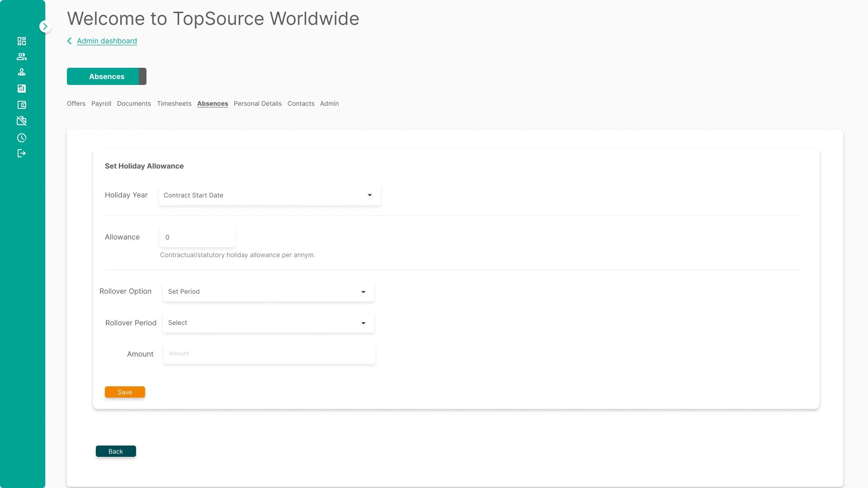868x488 pixels.
Task: Open the group users icon in sidebar
Action: [x=22, y=56]
